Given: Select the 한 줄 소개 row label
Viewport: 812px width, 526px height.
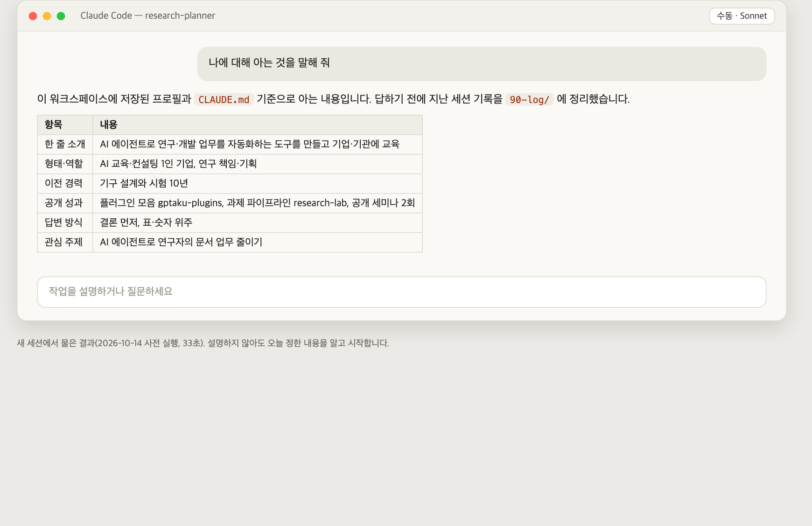Looking at the screenshot, I should tap(65, 145).
